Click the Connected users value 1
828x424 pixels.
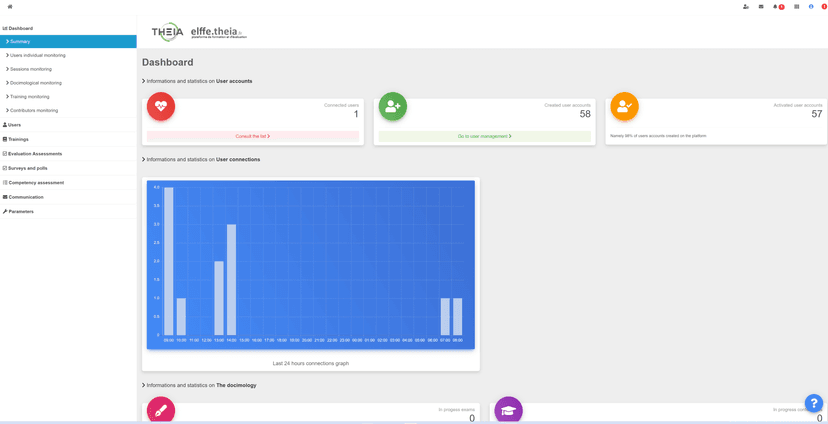(356, 114)
